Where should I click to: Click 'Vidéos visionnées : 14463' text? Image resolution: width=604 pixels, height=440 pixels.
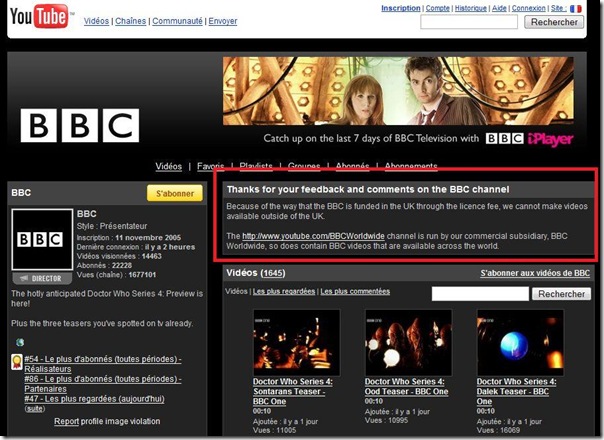pyautogui.click(x=119, y=256)
